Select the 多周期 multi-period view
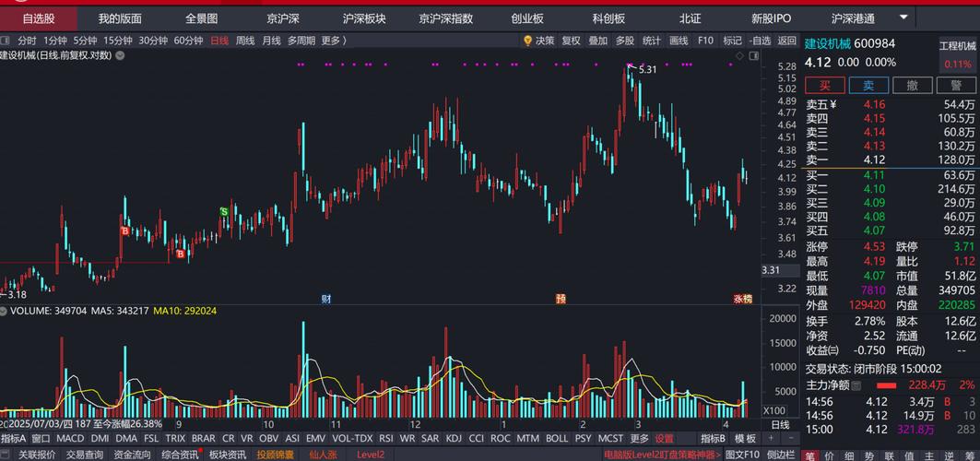Viewport: 980px width, 461px height. pyautogui.click(x=301, y=41)
